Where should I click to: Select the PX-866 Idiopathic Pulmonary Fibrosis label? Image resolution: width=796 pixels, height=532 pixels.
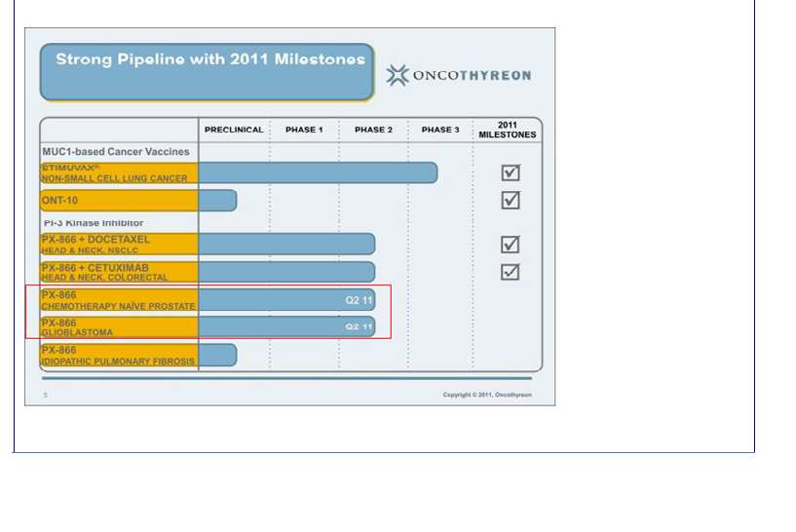click(x=118, y=355)
